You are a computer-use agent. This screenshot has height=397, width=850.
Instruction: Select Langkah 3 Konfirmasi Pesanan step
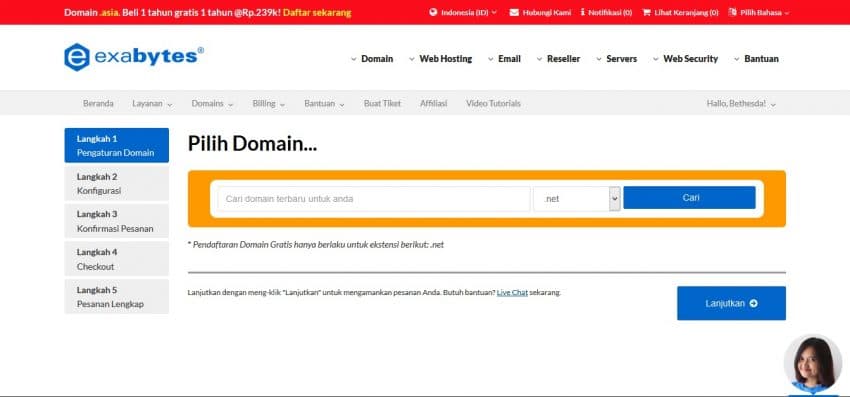click(117, 221)
